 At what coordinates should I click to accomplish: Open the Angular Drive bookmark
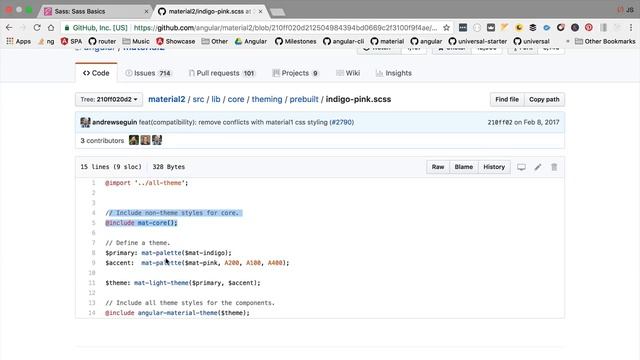coord(251,41)
